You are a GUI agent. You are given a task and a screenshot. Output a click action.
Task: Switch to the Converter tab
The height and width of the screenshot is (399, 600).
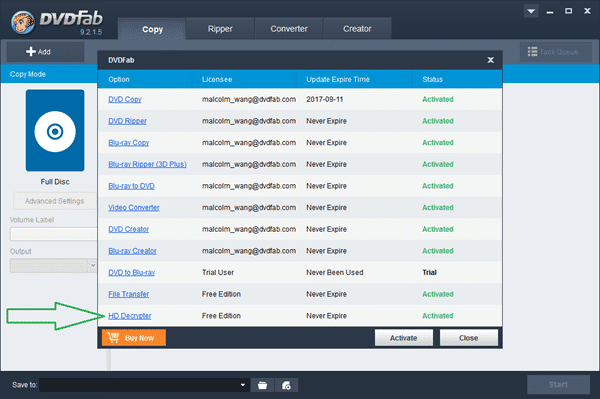click(289, 29)
